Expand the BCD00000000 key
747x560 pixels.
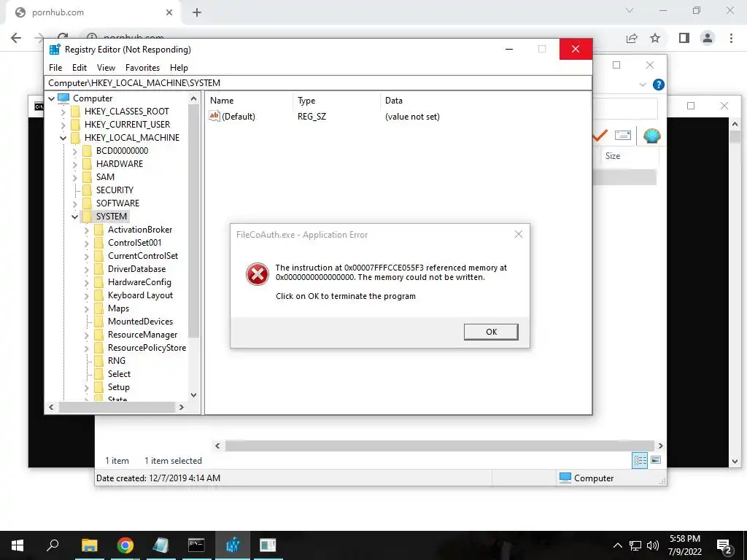click(75, 152)
